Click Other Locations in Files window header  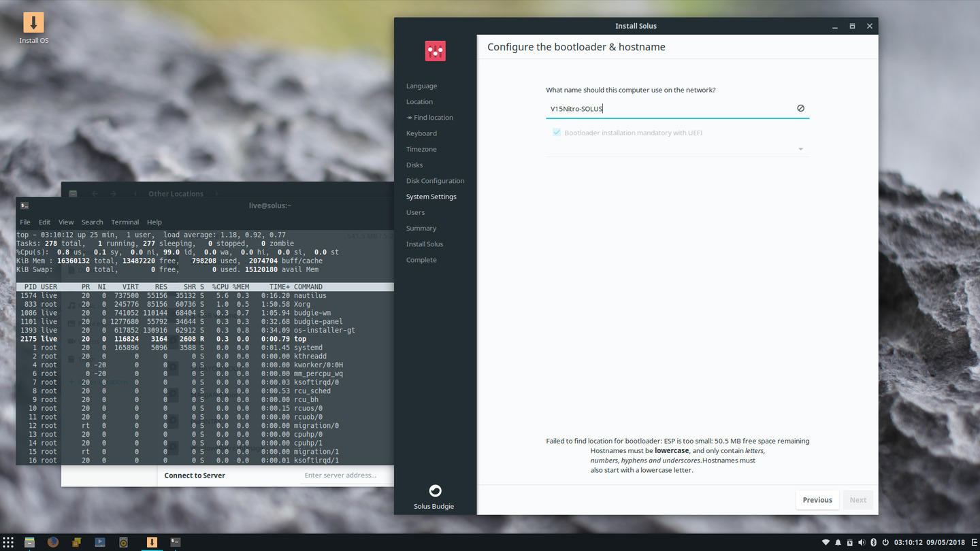click(x=176, y=194)
